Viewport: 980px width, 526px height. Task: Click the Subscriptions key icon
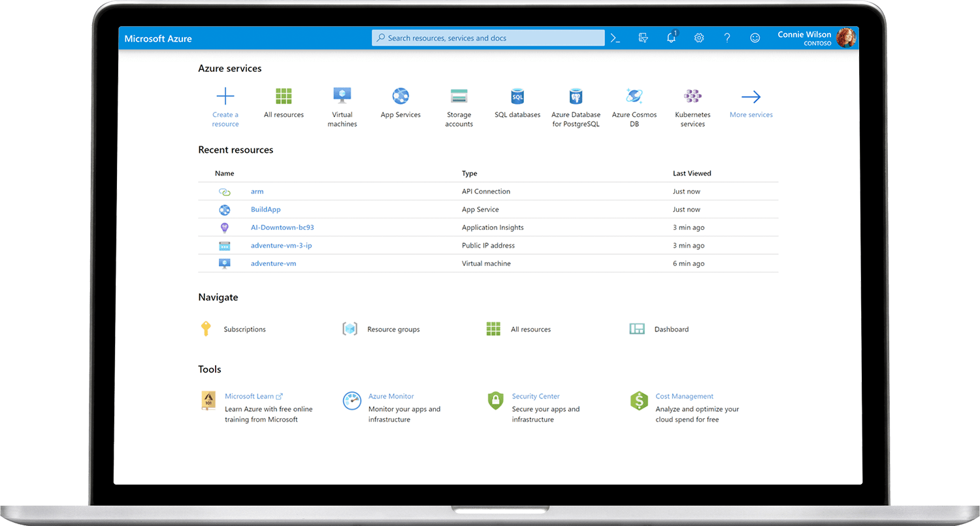coord(206,329)
